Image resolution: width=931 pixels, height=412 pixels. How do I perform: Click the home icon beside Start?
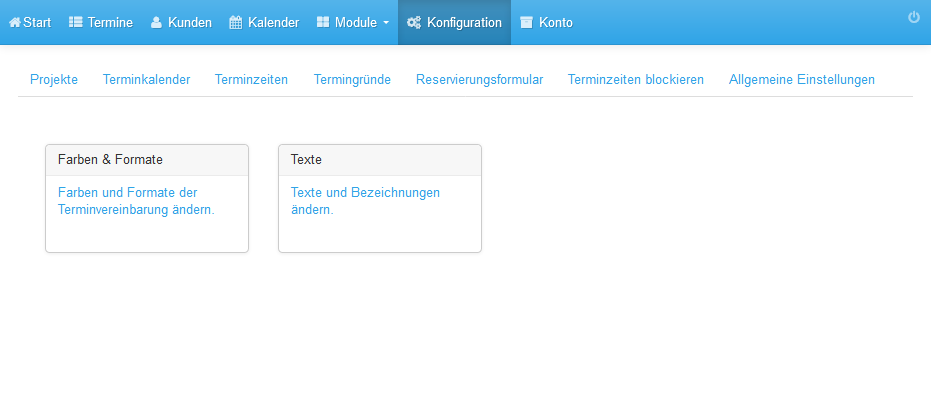tap(15, 23)
